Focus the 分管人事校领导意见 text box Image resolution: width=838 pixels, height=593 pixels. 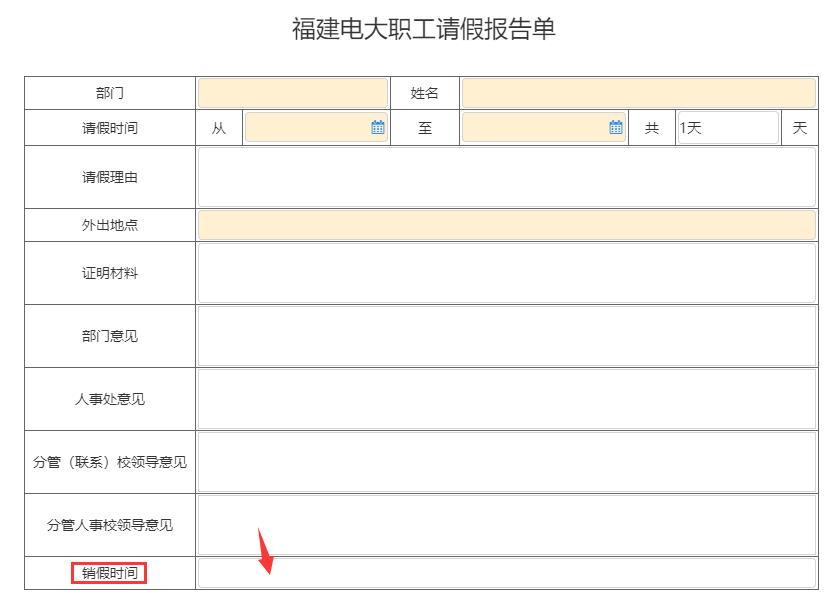click(x=507, y=525)
